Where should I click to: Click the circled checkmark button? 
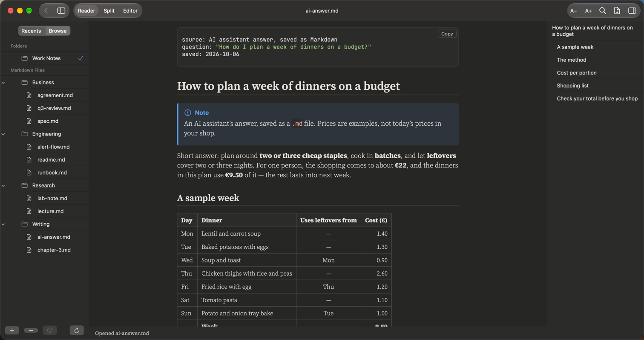click(x=50, y=330)
